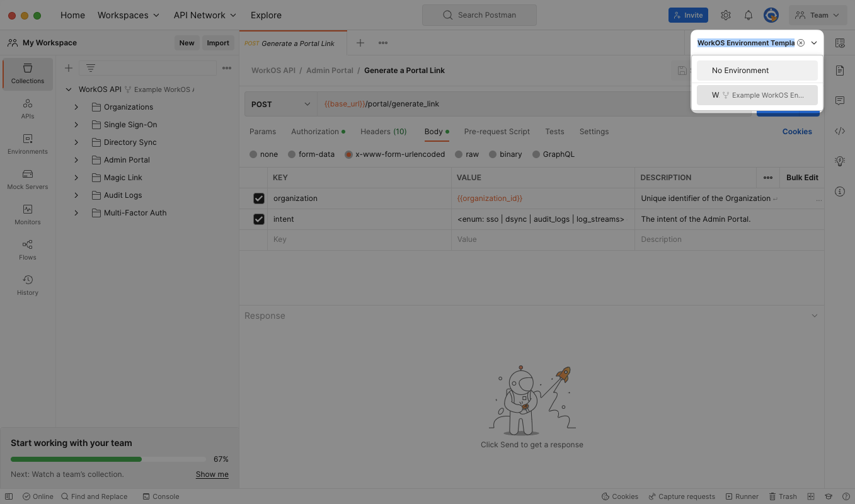This screenshot has height=504, width=855.
Task: Open the Console at the bottom
Action: 161,496
